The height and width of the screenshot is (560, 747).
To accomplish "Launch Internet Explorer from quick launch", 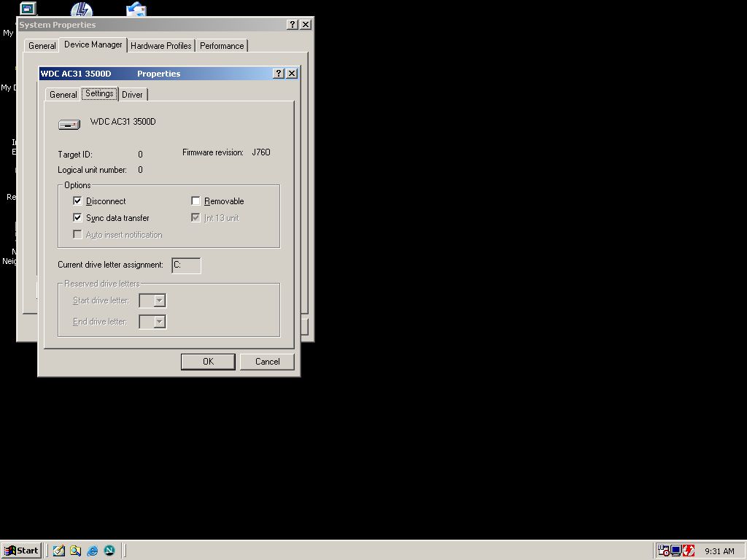I will coord(93,551).
